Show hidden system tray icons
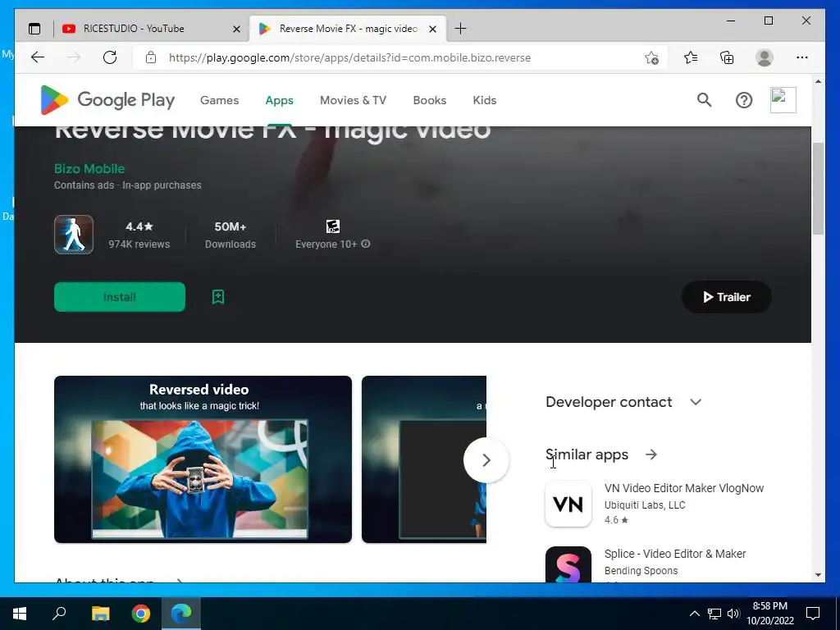The image size is (840, 630). (x=694, y=614)
